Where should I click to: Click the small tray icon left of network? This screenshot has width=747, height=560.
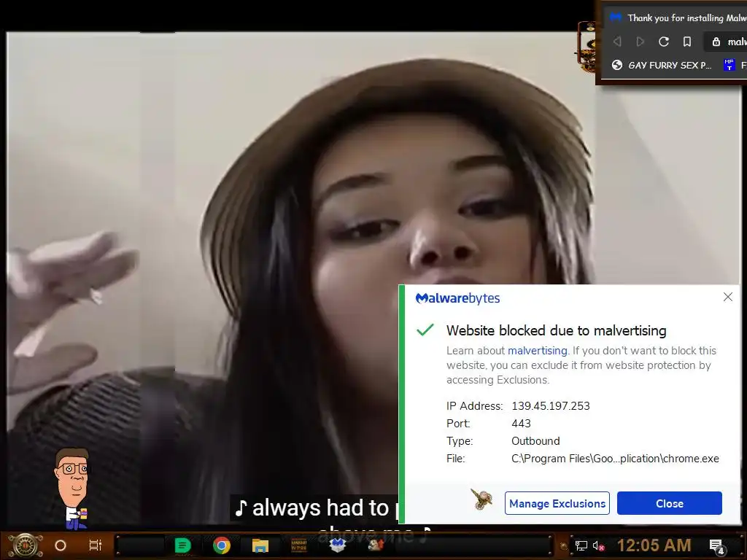click(564, 546)
